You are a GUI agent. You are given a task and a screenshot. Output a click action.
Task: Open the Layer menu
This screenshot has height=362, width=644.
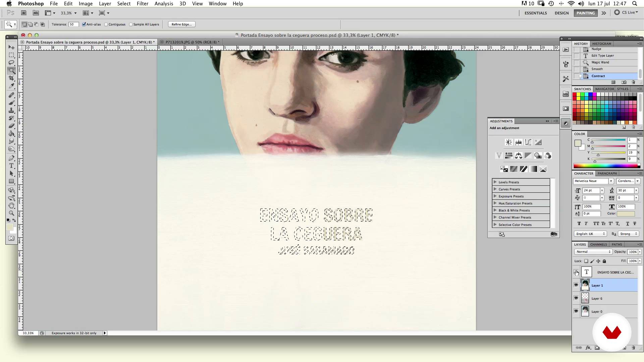pyautogui.click(x=105, y=4)
